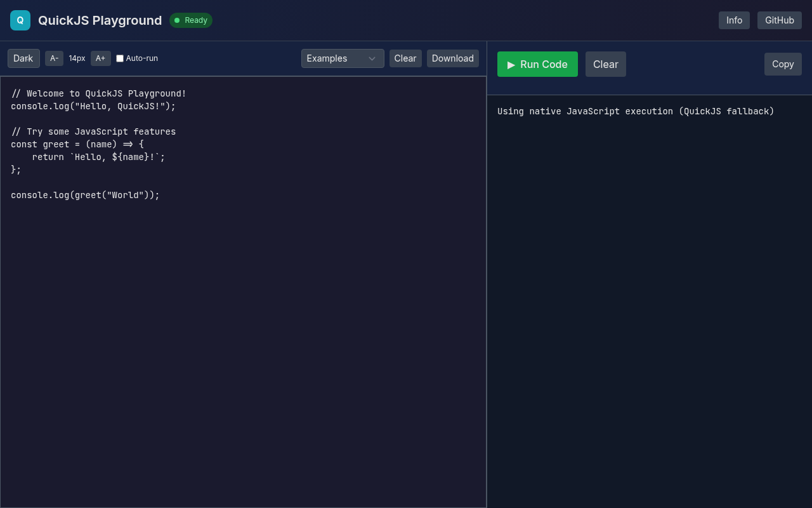Open the Info page
Viewport: 812px width, 508px height.
coord(734,20)
